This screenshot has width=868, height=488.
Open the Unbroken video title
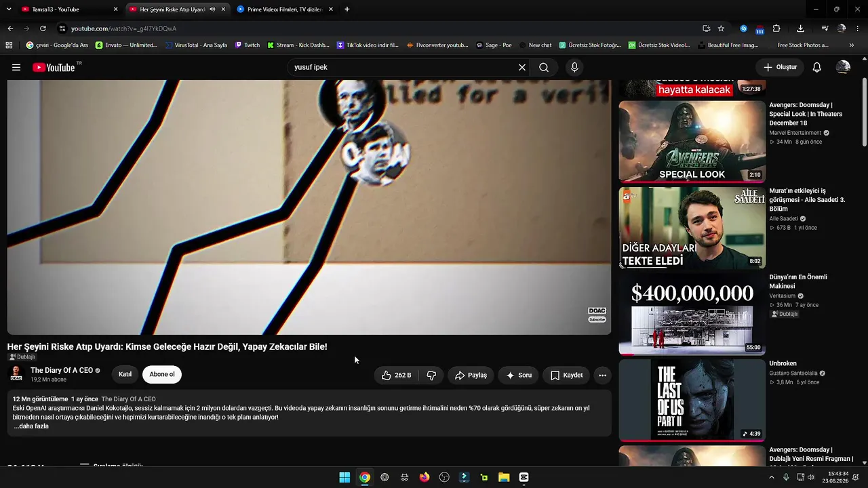click(783, 364)
